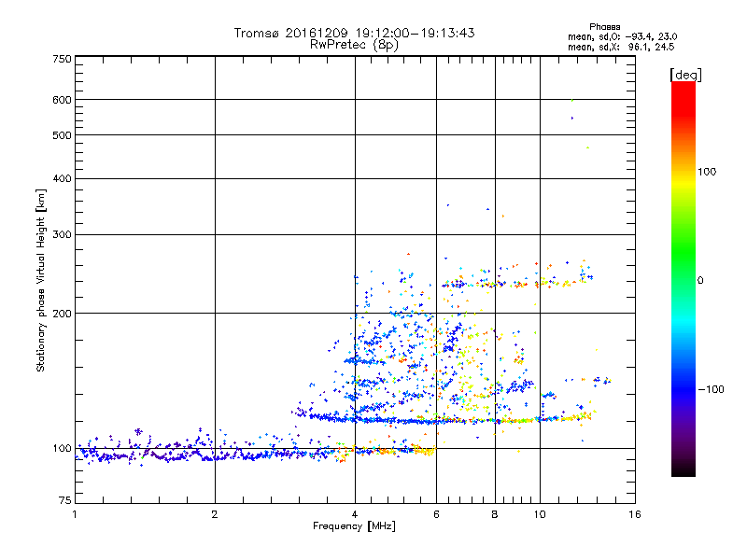Select the 'mean, sd,O: -93.4, 23.0' line
The image size is (747, 560).
tap(622, 36)
